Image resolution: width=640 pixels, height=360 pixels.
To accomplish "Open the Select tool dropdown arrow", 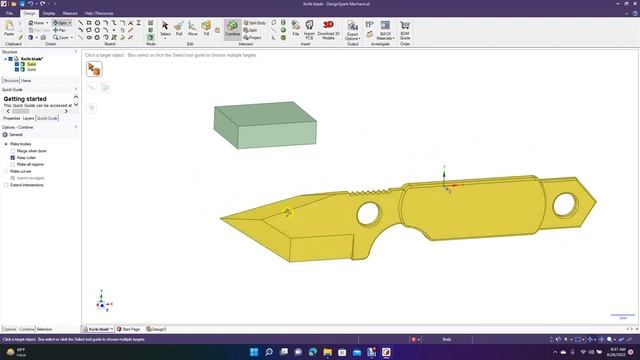I will [x=165, y=38].
